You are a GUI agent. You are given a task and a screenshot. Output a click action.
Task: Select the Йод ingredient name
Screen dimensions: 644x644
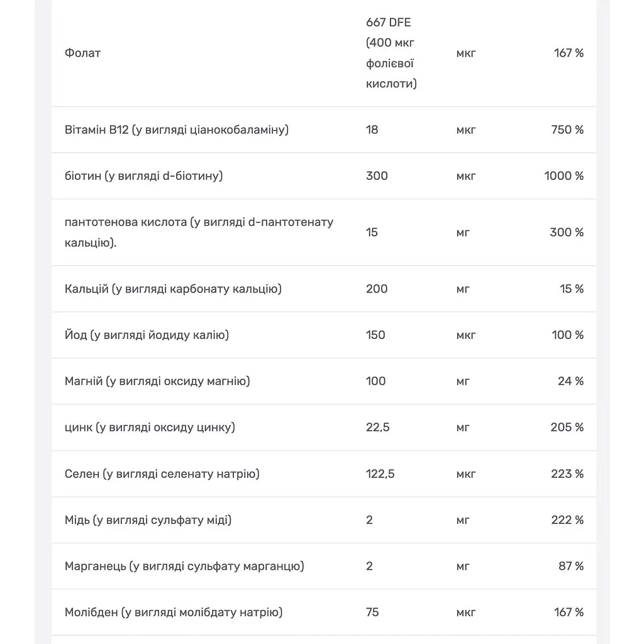pos(147,335)
